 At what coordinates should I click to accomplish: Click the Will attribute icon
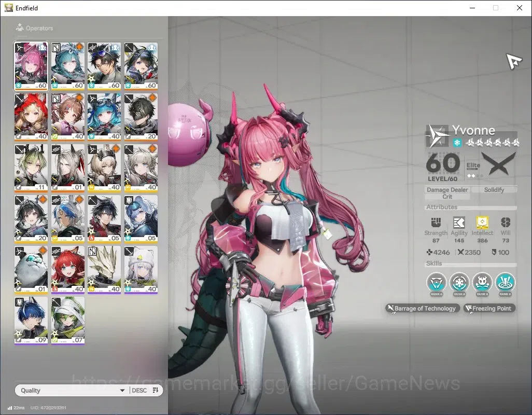(506, 223)
